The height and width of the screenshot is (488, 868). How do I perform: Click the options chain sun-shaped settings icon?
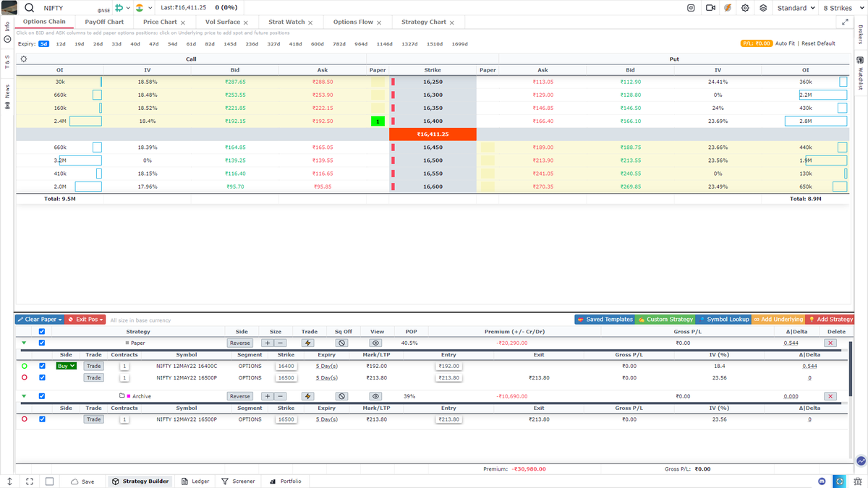24,59
